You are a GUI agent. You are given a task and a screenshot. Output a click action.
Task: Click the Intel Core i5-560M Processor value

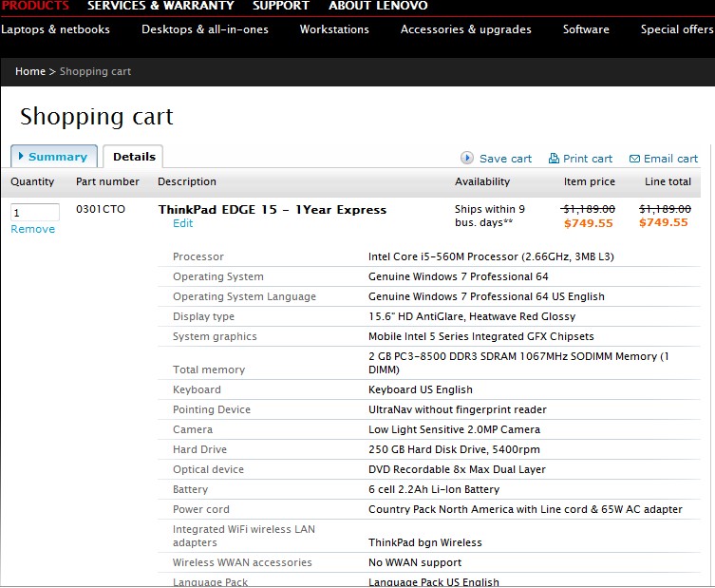tap(491, 256)
